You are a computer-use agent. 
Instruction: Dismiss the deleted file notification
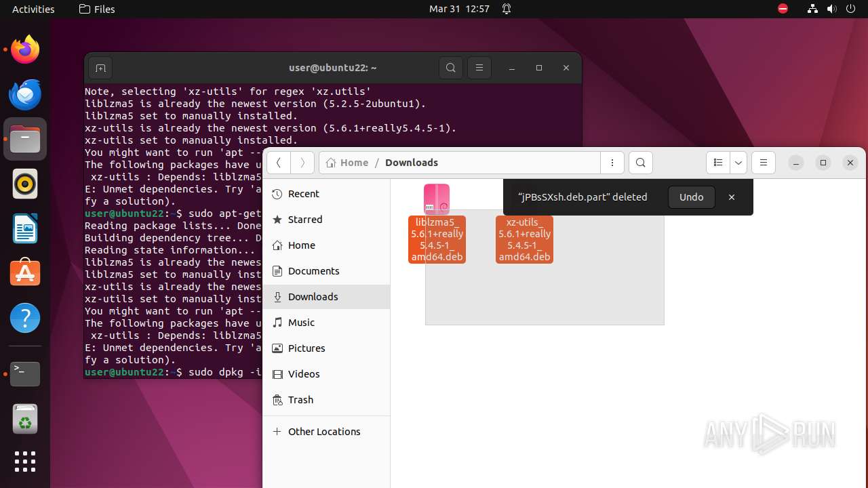pos(732,197)
